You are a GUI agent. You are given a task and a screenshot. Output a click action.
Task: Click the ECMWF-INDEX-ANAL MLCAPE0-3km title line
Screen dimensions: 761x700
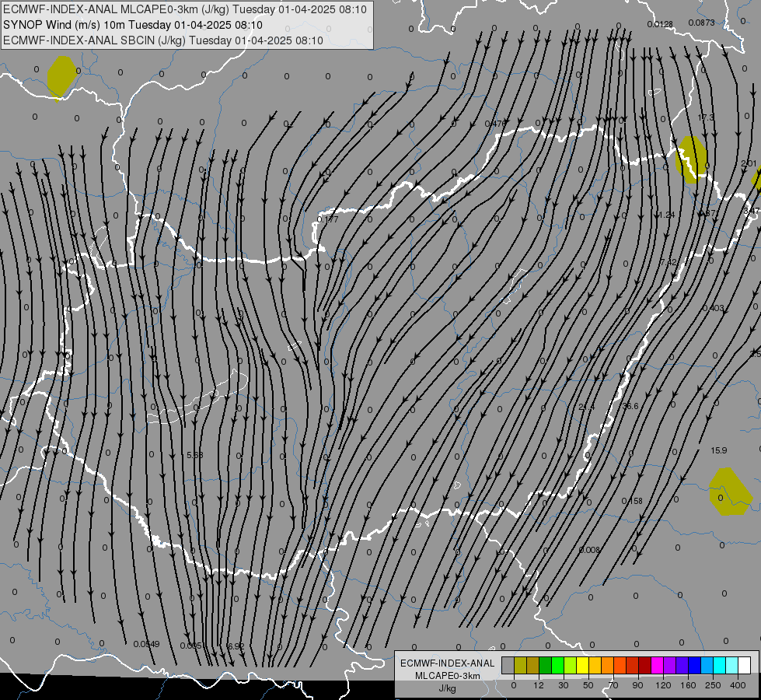[185, 9]
